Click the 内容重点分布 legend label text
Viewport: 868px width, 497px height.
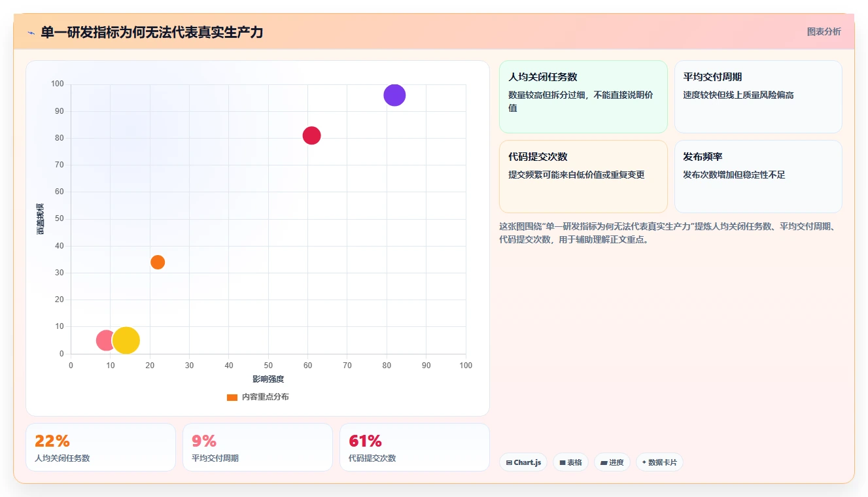tap(266, 397)
